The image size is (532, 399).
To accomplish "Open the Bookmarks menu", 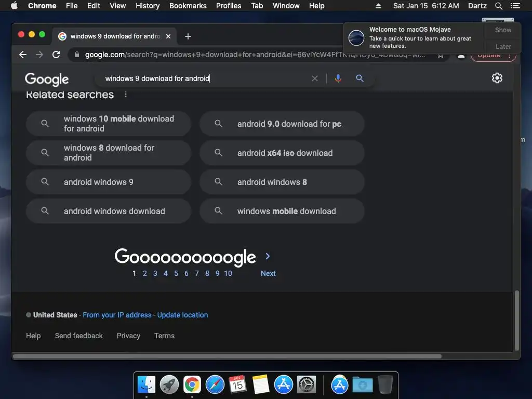I will tap(188, 6).
